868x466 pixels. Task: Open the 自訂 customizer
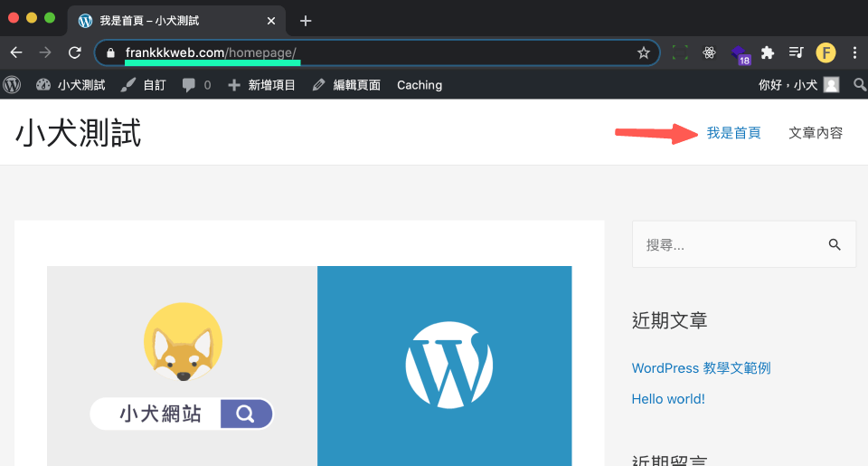click(144, 85)
